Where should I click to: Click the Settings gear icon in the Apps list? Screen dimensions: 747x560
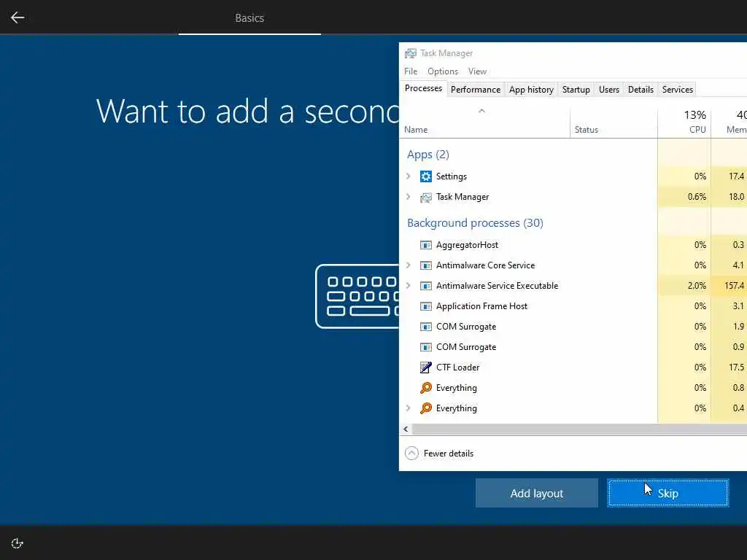pos(425,176)
